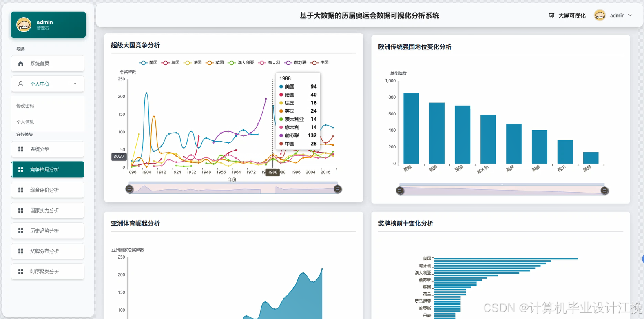The image size is (644, 319).
Task: Click the 法国 bar in Europe chart
Action: pos(463,135)
